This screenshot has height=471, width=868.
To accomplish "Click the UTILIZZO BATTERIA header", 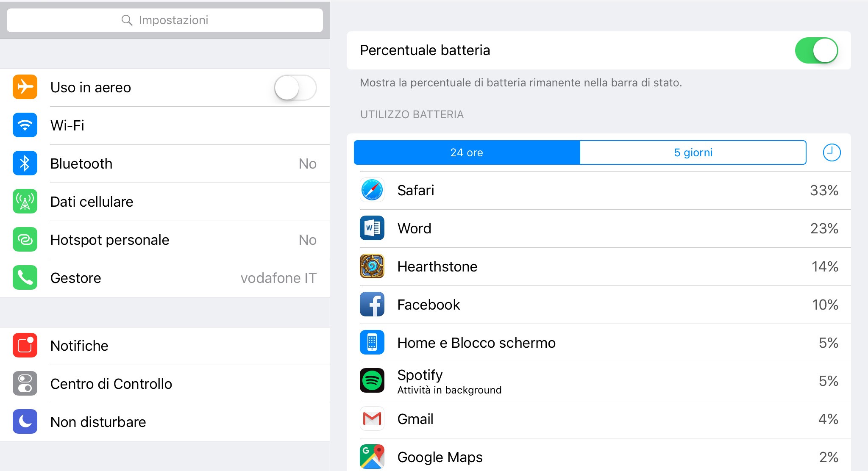I will [x=412, y=114].
